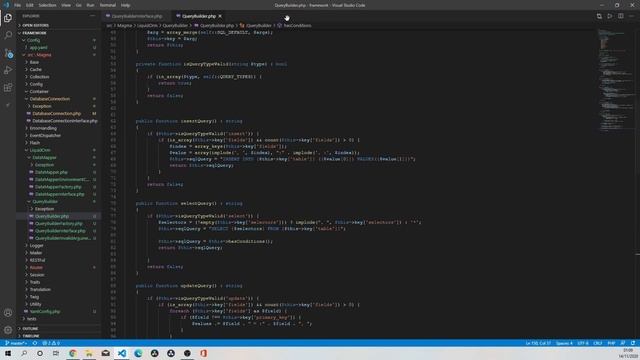Open the Explorer view in the activity bar
The height and width of the screenshot is (360, 640).
point(8,18)
